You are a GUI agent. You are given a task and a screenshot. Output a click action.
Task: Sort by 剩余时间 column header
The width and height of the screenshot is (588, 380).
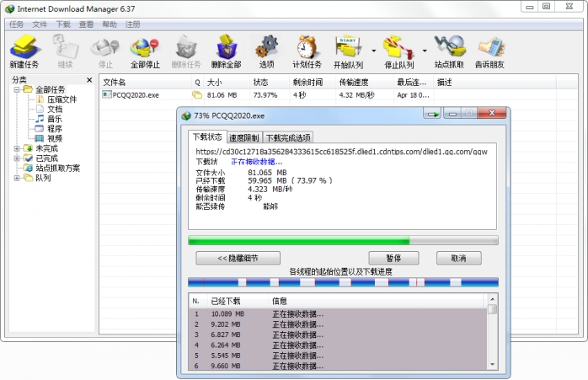pos(313,83)
